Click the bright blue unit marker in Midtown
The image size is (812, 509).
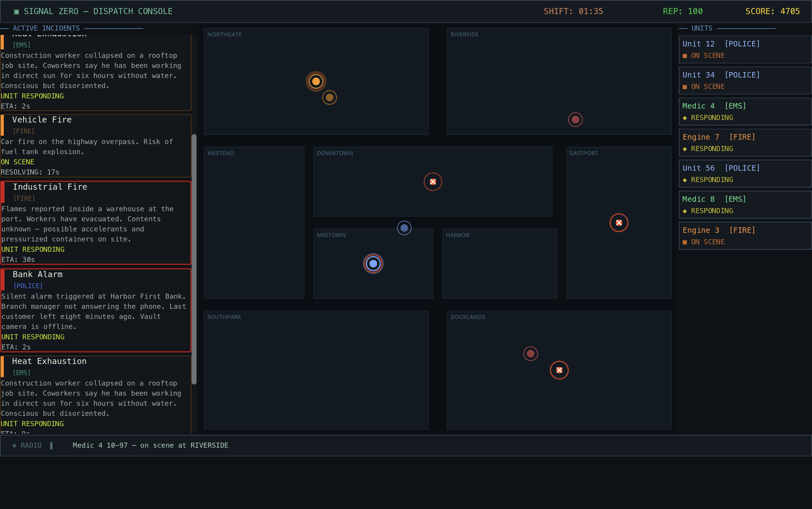coord(373,264)
